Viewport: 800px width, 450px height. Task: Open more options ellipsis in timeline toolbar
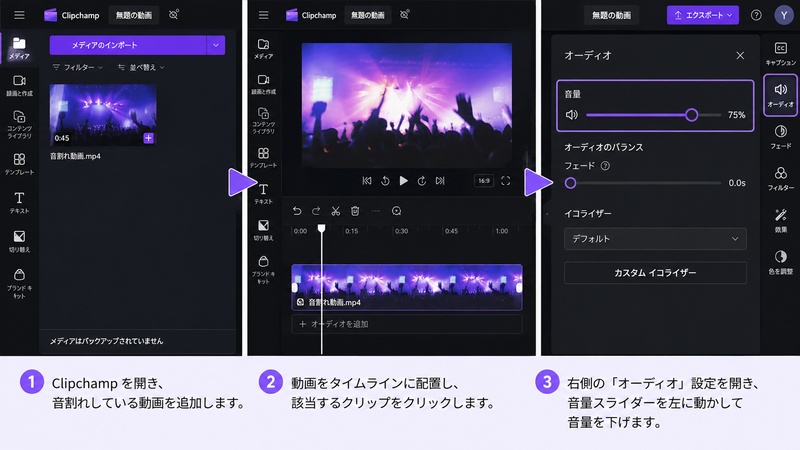(376, 211)
